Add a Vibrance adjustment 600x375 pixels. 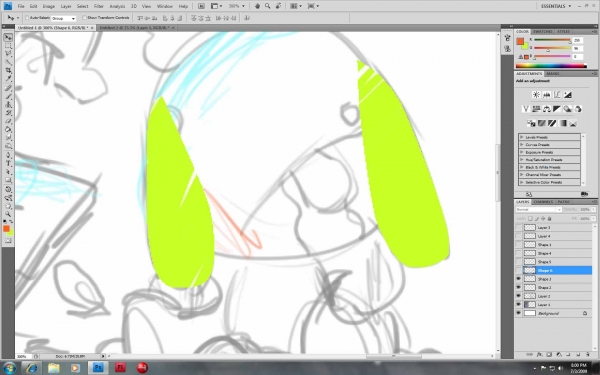[x=526, y=109]
